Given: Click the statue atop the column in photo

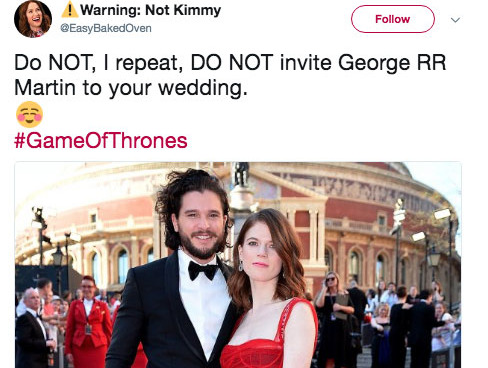Looking at the screenshot, I should pyautogui.click(x=241, y=174).
